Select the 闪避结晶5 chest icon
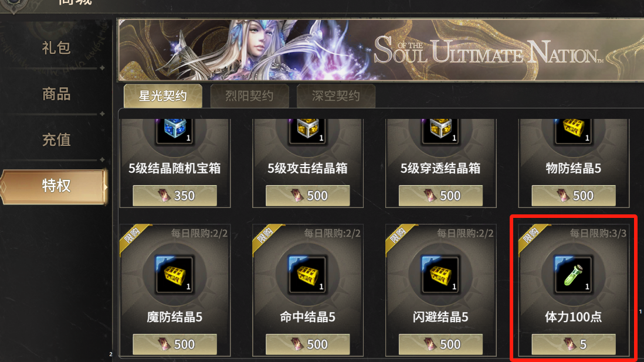 point(440,275)
